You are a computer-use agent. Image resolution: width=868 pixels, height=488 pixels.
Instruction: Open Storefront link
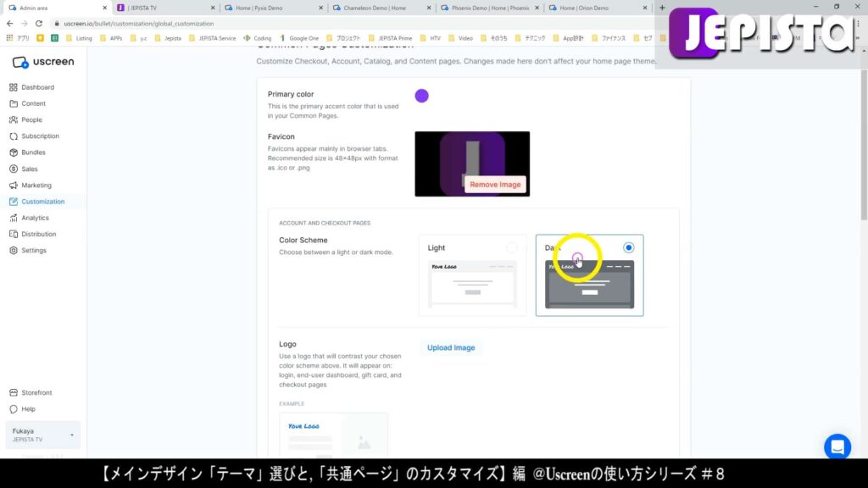[x=36, y=393]
